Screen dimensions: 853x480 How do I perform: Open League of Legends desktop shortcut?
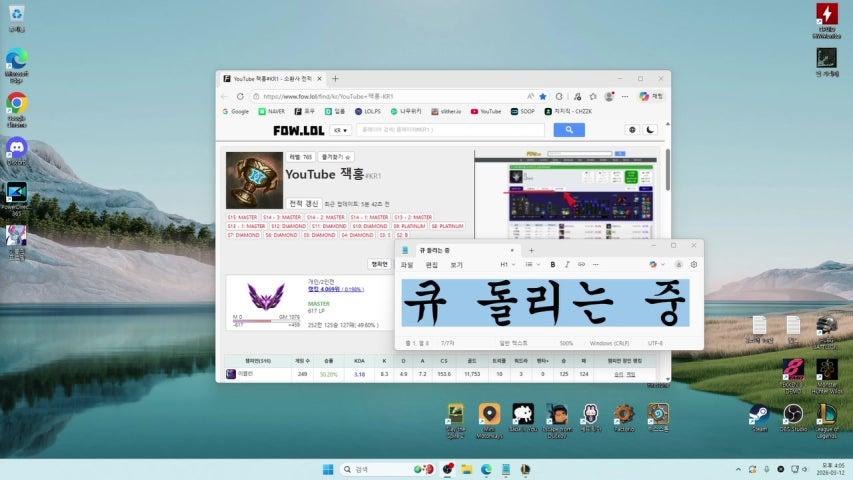[827, 421]
